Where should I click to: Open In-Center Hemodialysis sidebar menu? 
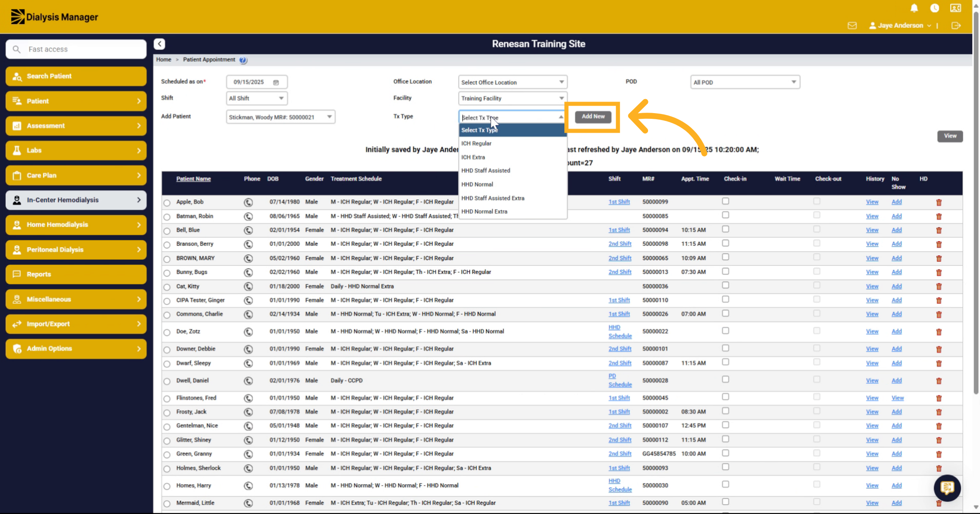[x=76, y=200]
